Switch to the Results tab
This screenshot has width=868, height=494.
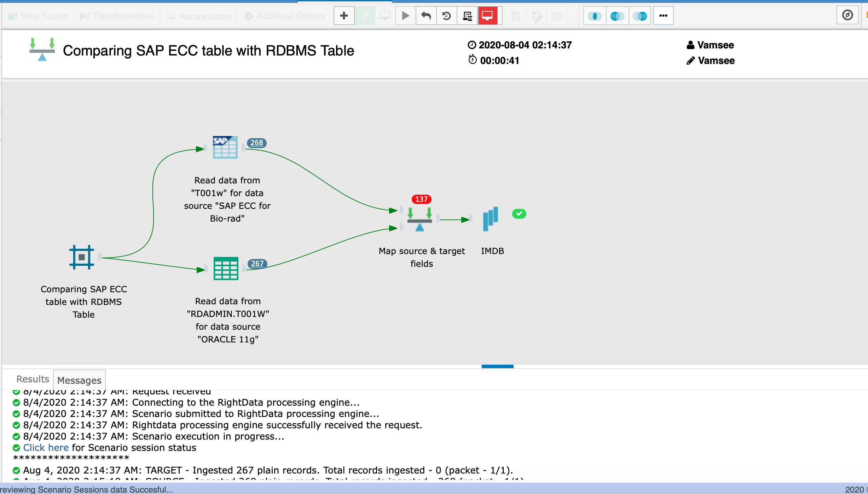[33, 379]
